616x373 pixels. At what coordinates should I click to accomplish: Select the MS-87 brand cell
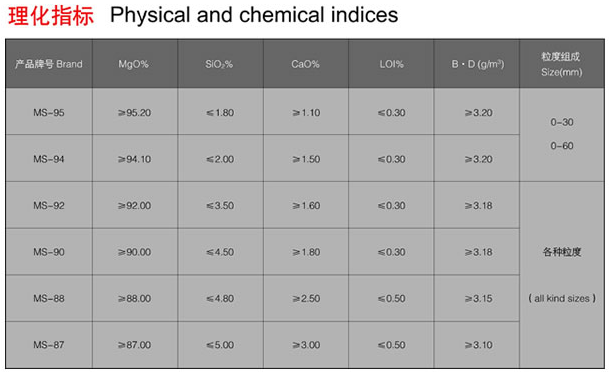coord(49,345)
